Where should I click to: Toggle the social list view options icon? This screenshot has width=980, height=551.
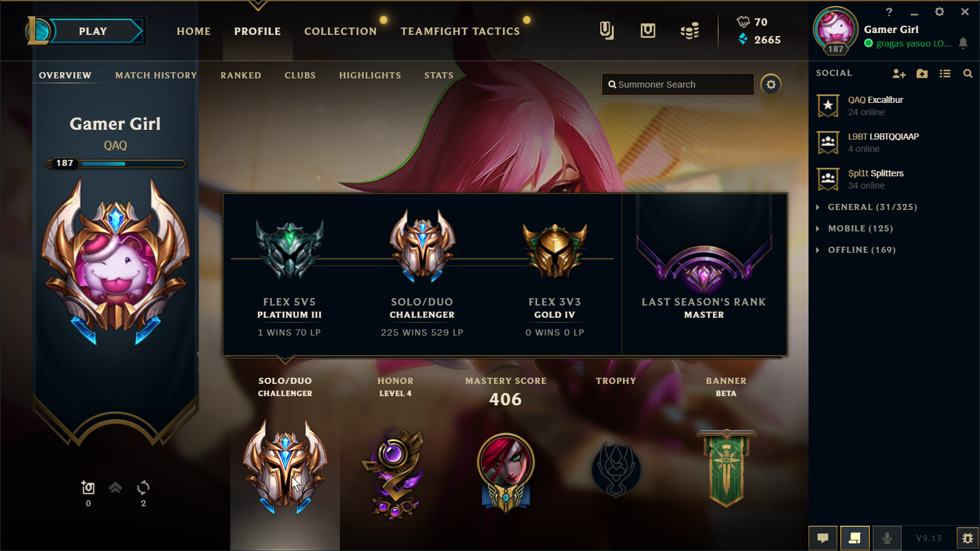[x=945, y=73]
